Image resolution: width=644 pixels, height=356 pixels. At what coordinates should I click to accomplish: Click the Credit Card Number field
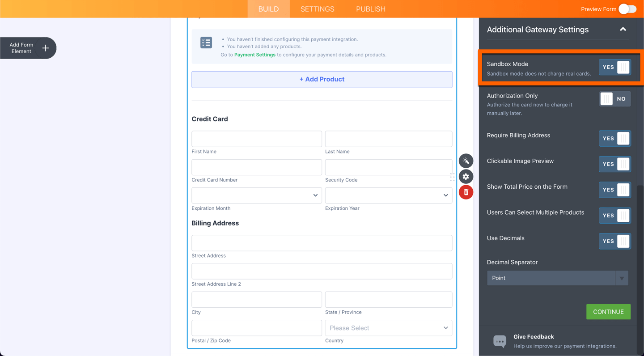pyautogui.click(x=257, y=167)
